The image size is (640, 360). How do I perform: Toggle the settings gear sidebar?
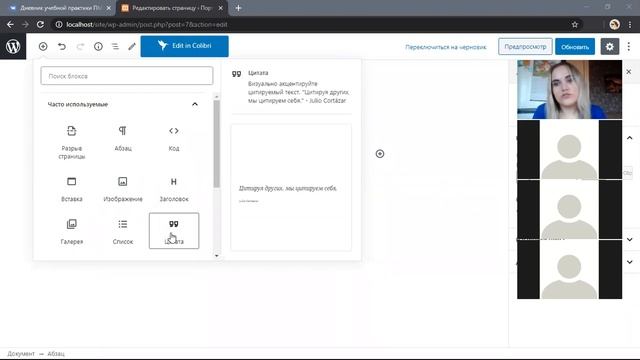[609, 47]
